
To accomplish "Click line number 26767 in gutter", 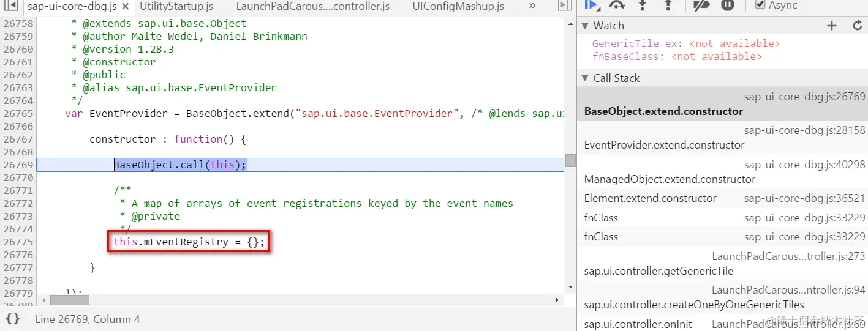I will [x=18, y=139].
